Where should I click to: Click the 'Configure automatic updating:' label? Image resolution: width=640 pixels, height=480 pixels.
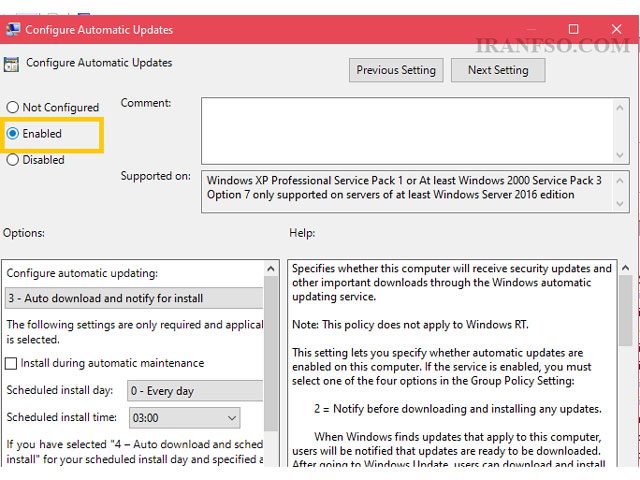tap(82, 273)
